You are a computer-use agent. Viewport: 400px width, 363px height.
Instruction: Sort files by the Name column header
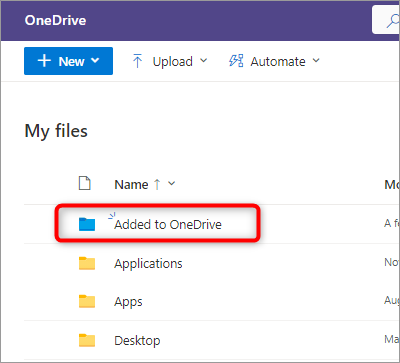pyautogui.click(x=131, y=184)
